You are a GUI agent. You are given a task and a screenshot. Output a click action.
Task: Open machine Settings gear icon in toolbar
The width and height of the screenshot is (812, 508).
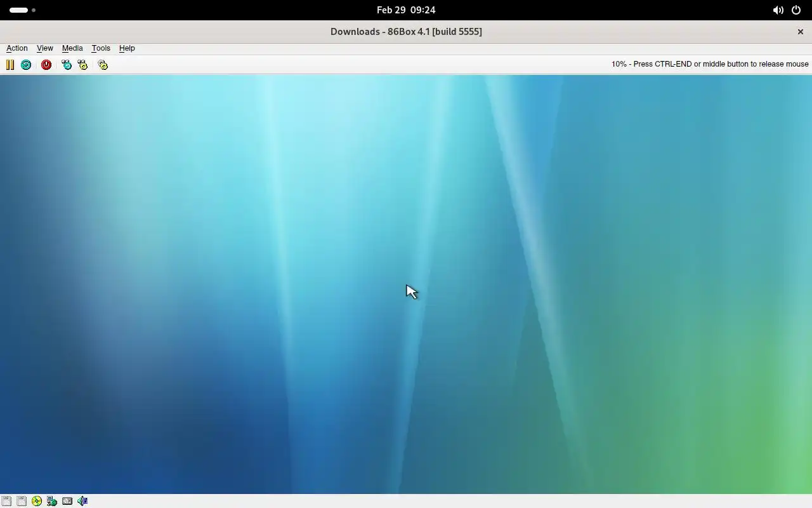(103, 65)
